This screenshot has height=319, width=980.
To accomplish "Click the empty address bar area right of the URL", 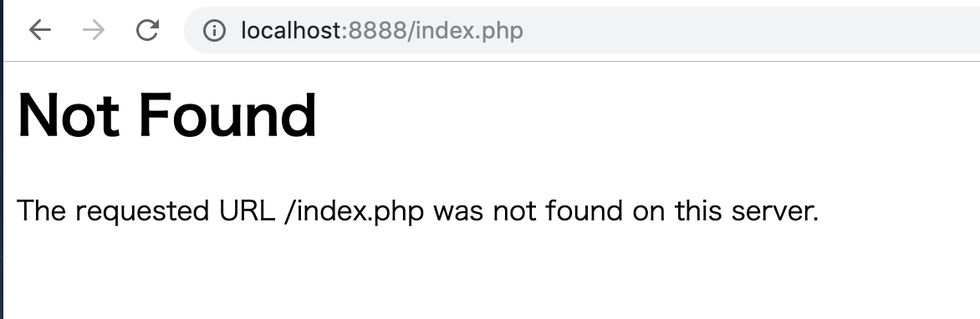I will 750,30.
